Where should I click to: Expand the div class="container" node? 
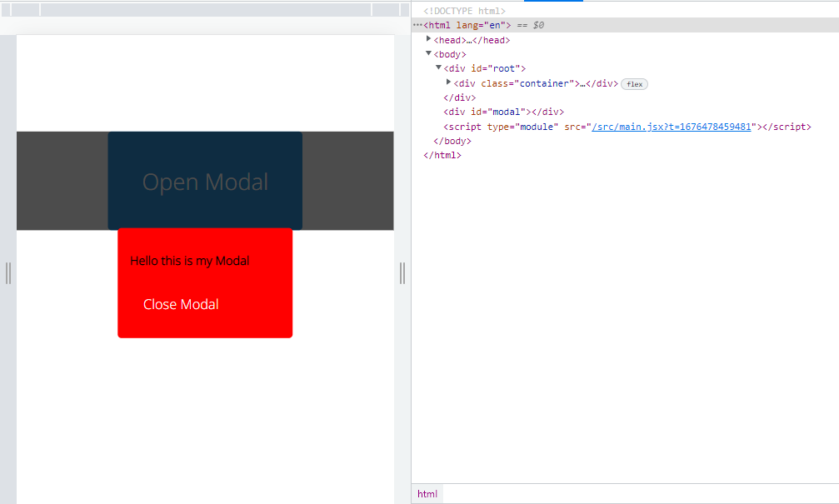pyautogui.click(x=449, y=82)
